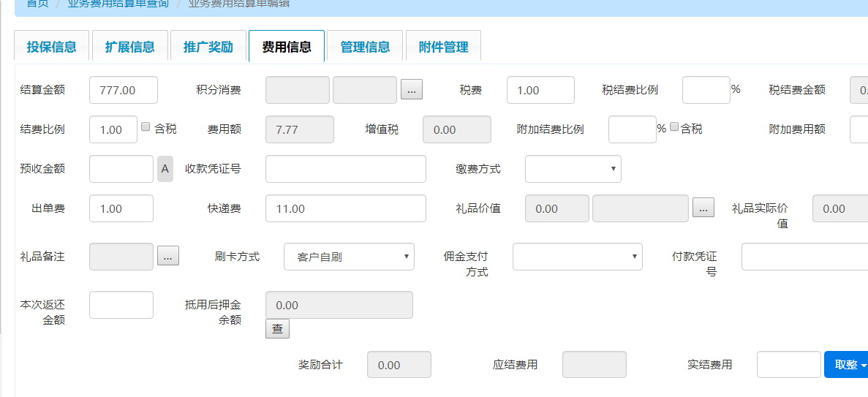The width and height of the screenshot is (868, 397).
Task: Focus the 结算金额 input field
Action: pyautogui.click(x=124, y=90)
